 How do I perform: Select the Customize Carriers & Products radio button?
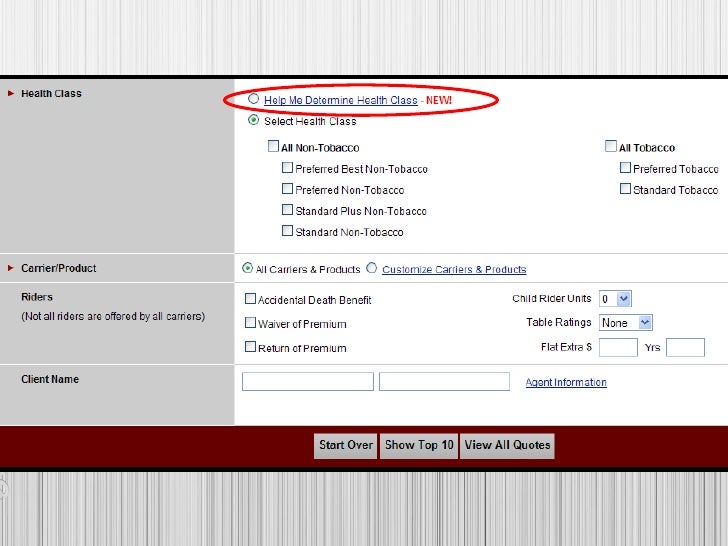(x=371, y=268)
